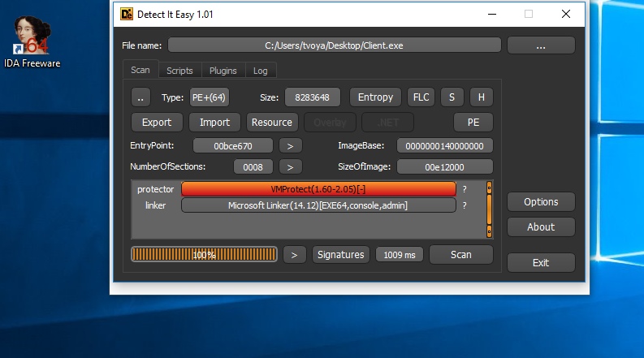The width and height of the screenshot is (644, 358).
Task: Open the Entropy viewer
Action: click(375, 97)
